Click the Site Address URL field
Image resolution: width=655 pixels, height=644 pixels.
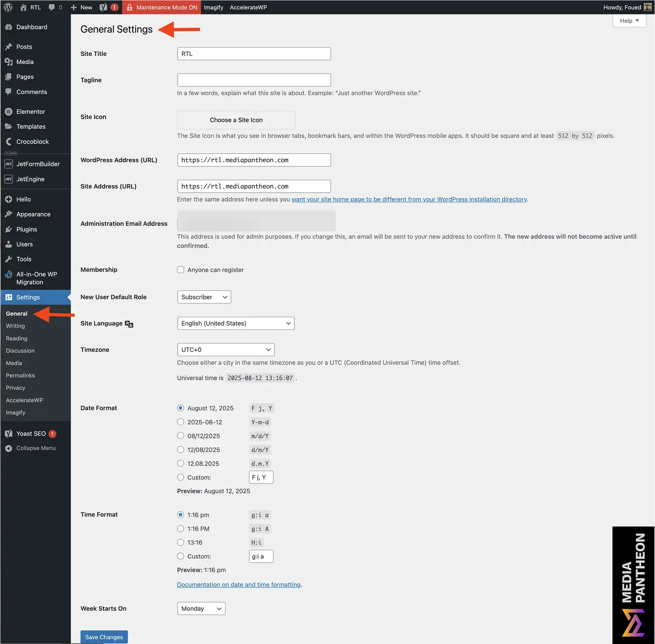(x=254, y=186)
